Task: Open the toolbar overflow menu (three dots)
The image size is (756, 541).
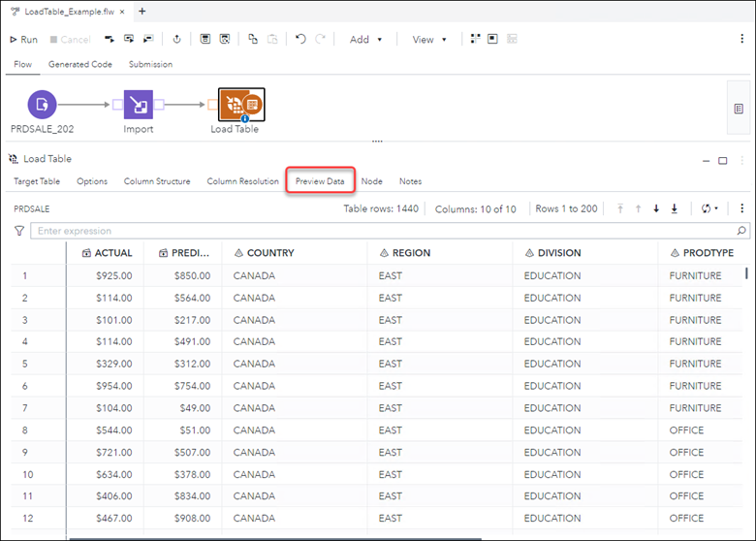Action: [741, 39]
